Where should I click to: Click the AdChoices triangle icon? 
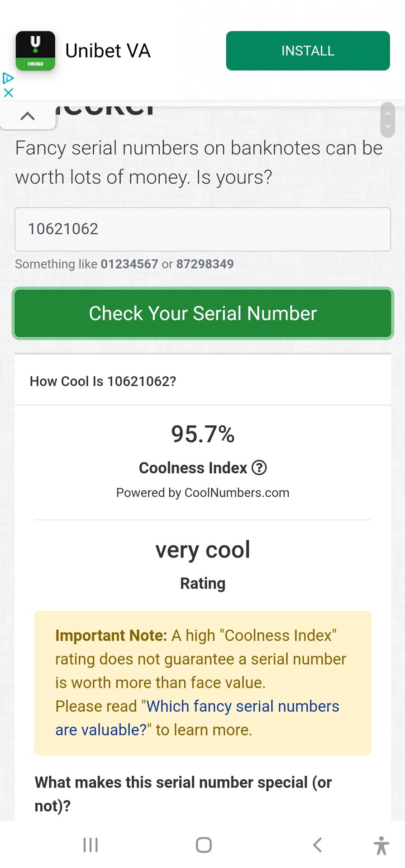point(8,78)
